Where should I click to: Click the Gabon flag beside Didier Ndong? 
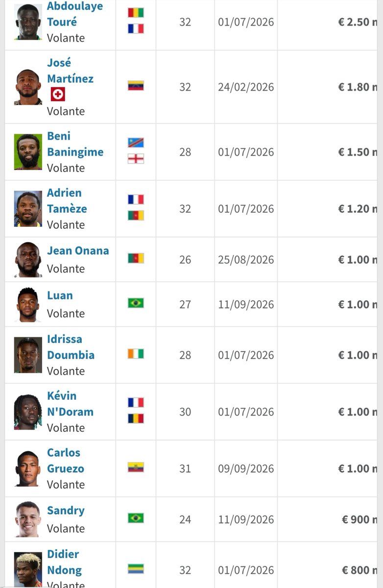[136, 569]
